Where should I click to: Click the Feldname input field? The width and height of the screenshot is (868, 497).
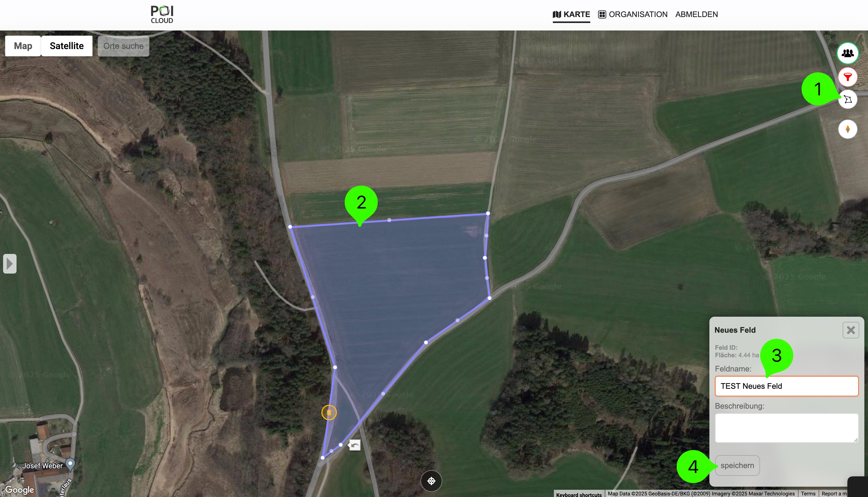pos(787,386)
